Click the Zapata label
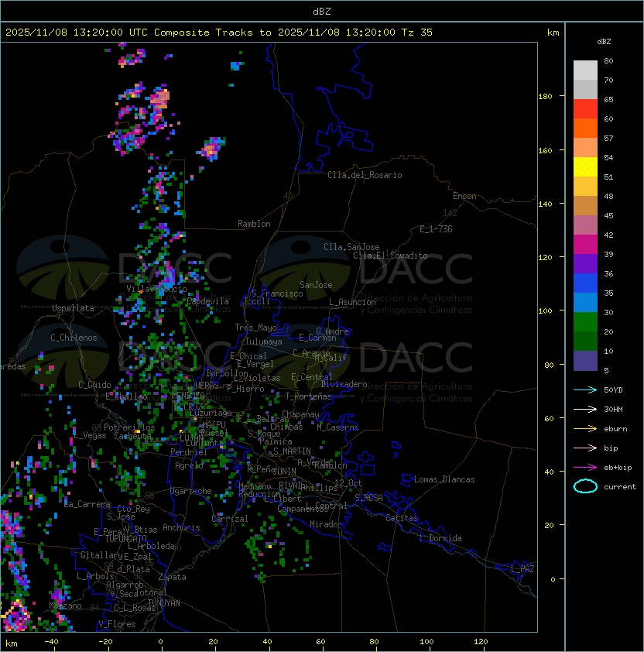The width and height of the screenshot is (644, 652). click(x=172, y=577)
